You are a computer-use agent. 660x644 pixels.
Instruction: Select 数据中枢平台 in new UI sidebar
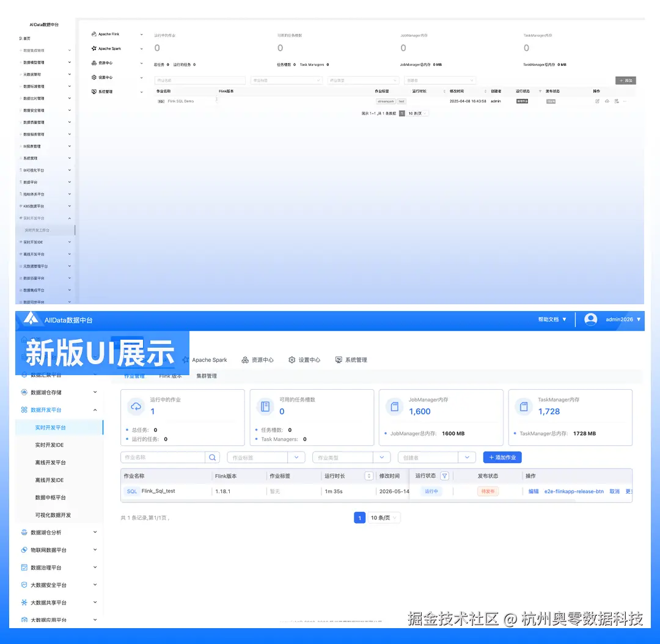click(51, 497)
